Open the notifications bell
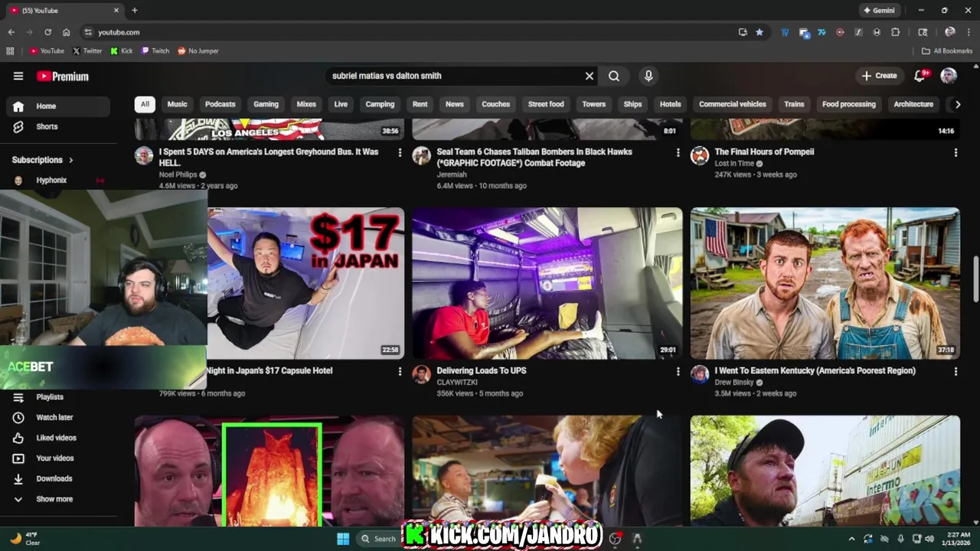This screenshot has width=980, height=551. pos(920,76)
